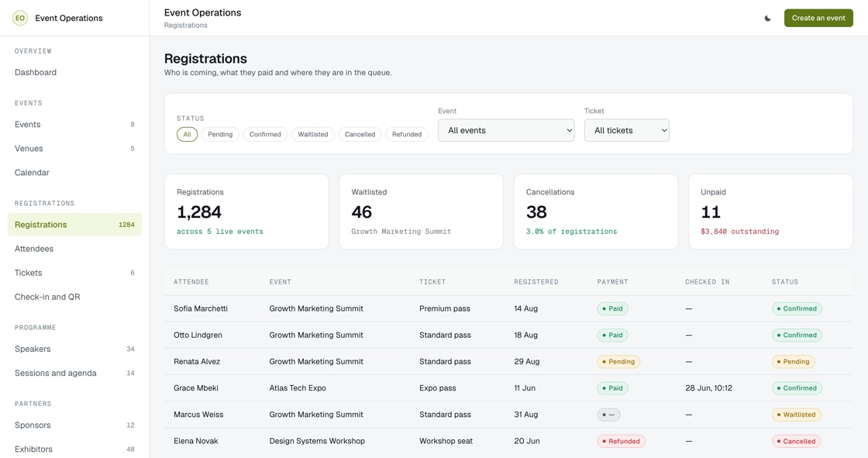This screenshot has width=868, height=458.
Task: Click Sofia Marchetti's Paid payment badge
Action: coord(612,308)
